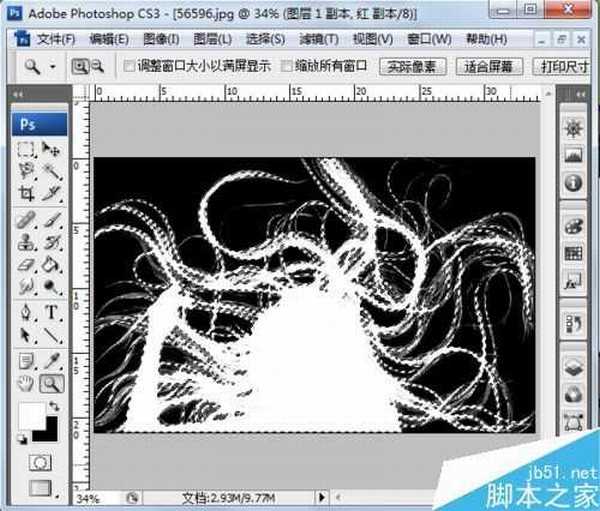600x511 pixels.
Task: Select the Move tool
Action: click(51, 149)
